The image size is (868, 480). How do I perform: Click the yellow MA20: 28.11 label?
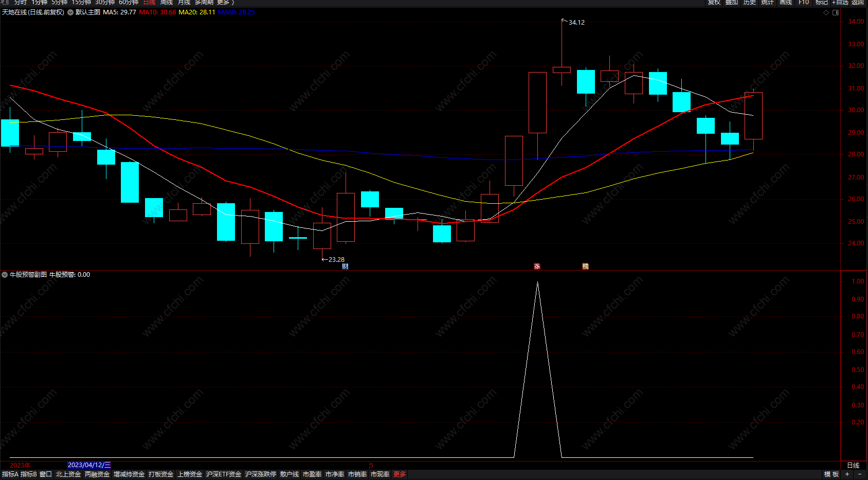pyautogui.click(x=197, y=12)
